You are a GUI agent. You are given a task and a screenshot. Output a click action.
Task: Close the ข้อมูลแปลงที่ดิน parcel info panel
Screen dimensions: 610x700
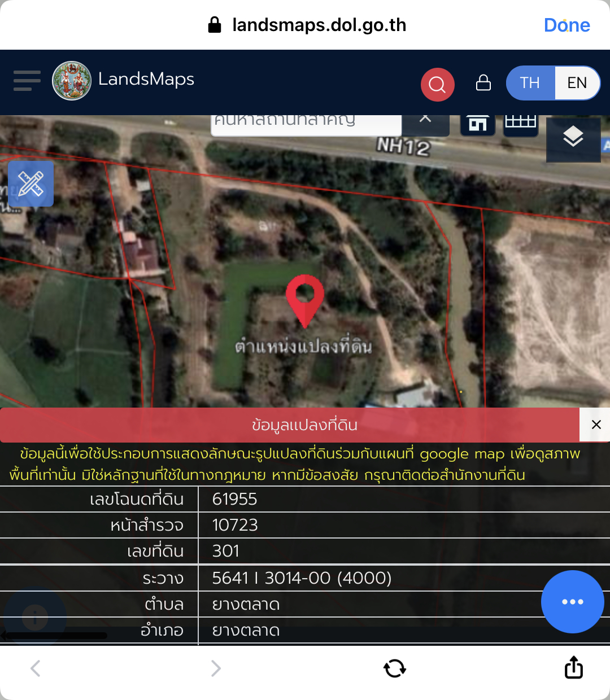(595, 425)
